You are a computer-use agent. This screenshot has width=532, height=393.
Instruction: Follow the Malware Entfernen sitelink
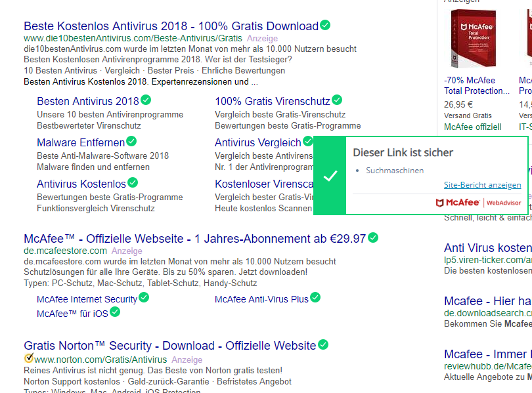[x=80, y=142]
